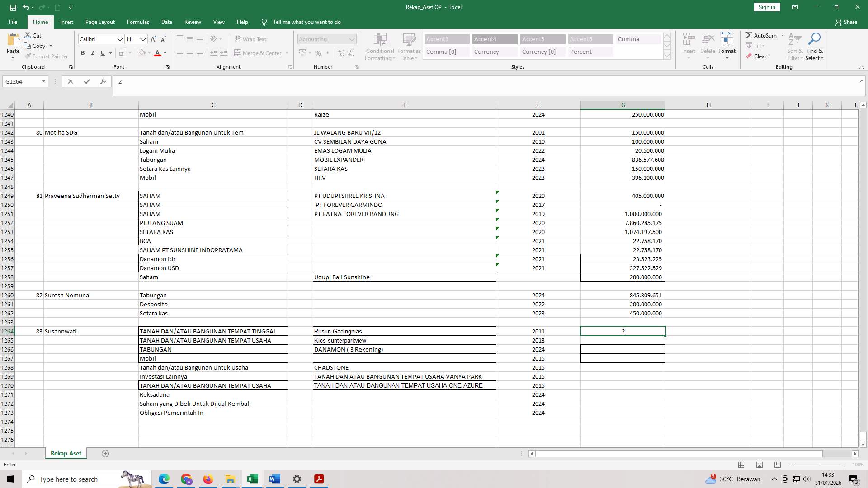Open the font size dropdown
This screenshot has height=488, width=868.
click(x=143, y=39)
